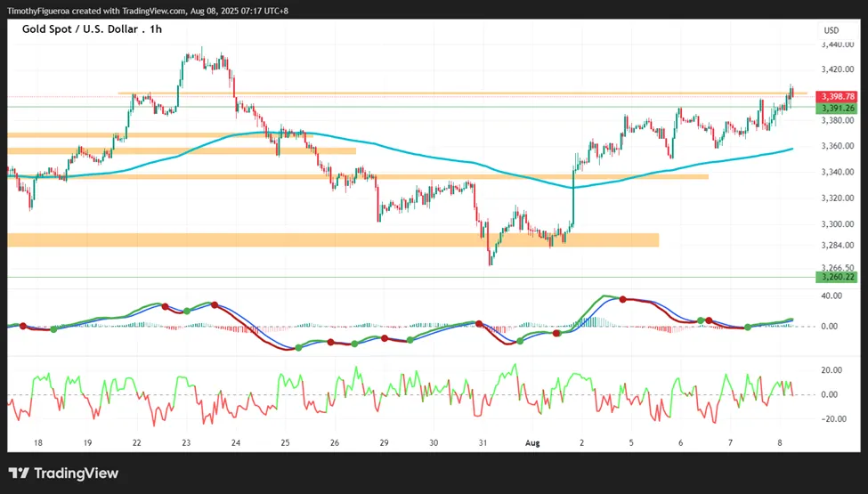Click the 3,300.00 price axis label

click(838, 224)
